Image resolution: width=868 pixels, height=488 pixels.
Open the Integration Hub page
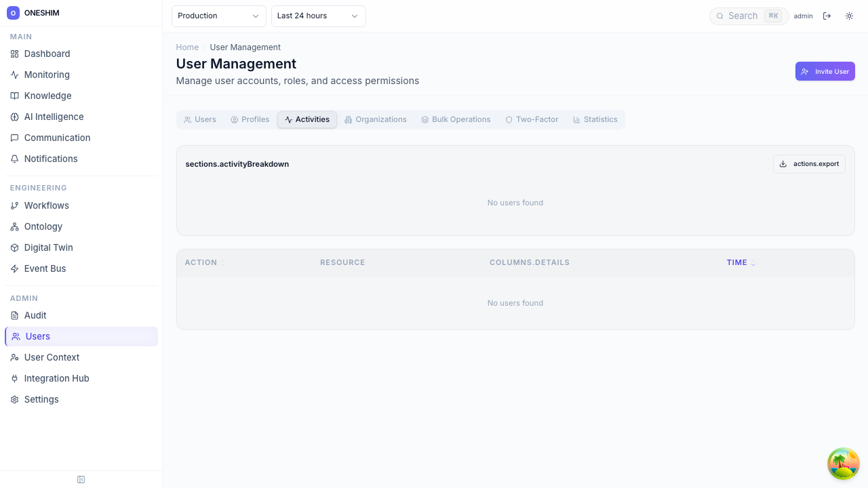(x=56, y=378)
